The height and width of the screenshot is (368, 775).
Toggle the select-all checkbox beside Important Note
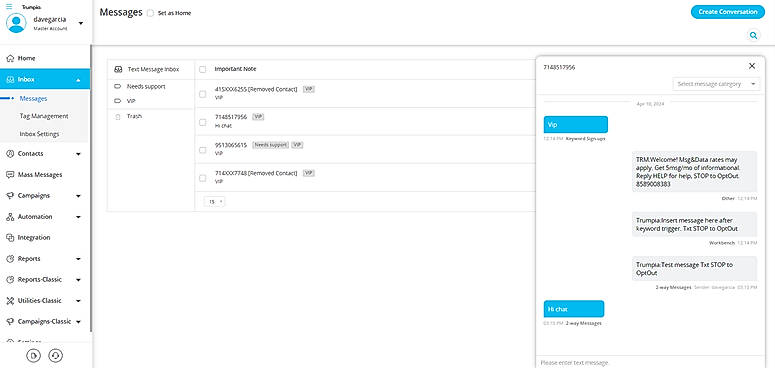pyautogui.click(x=202, y=70)
